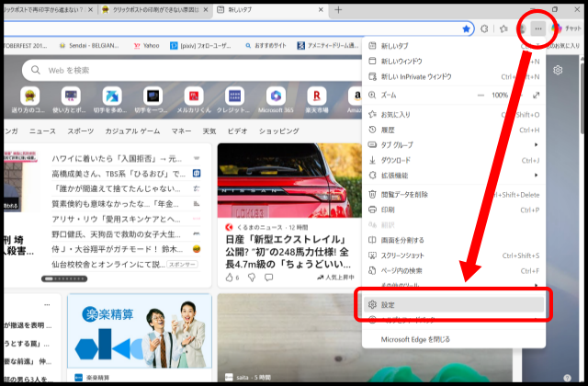Select the 天気 feed tab
This screenshot has height=386, width=588.
tap(209, 131)
